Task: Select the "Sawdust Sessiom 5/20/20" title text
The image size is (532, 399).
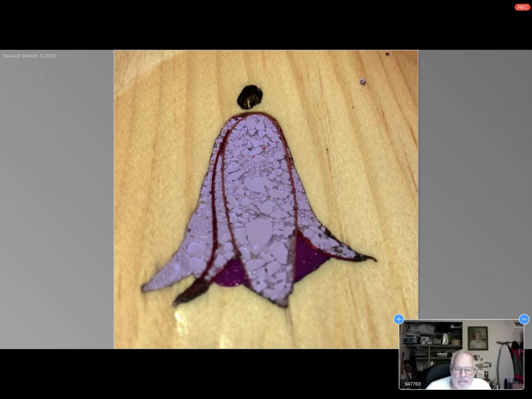Action: (30, 56)
